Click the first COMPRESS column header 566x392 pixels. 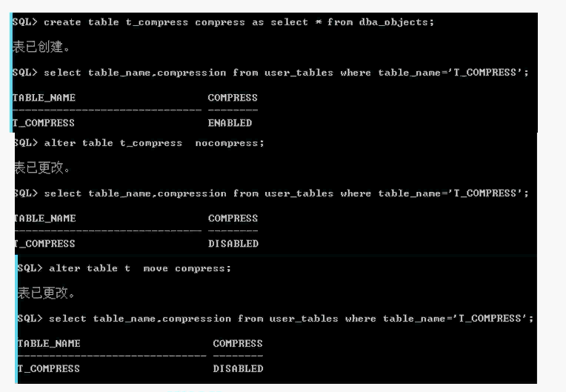pos(233,98)
